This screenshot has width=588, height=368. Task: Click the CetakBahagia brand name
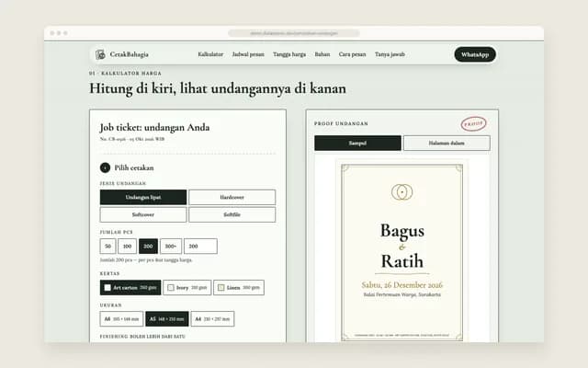click(x=130, y=54)
